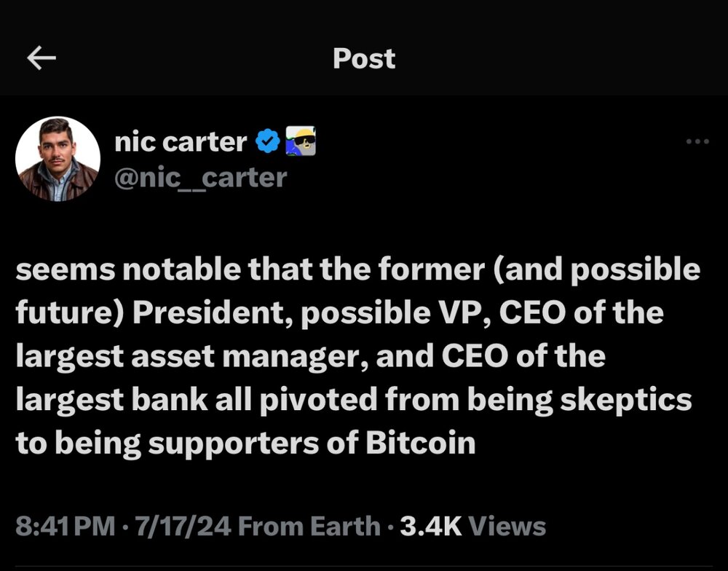Go back using the left arrow
This screenshot has width=728, height=571.
(41, 59)
